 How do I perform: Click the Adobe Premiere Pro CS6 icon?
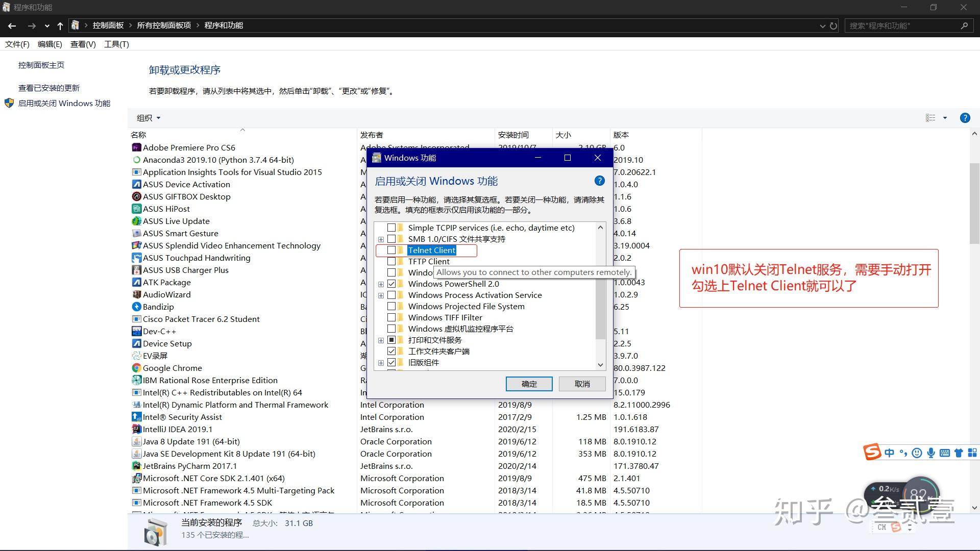click(x=136, y=147)
